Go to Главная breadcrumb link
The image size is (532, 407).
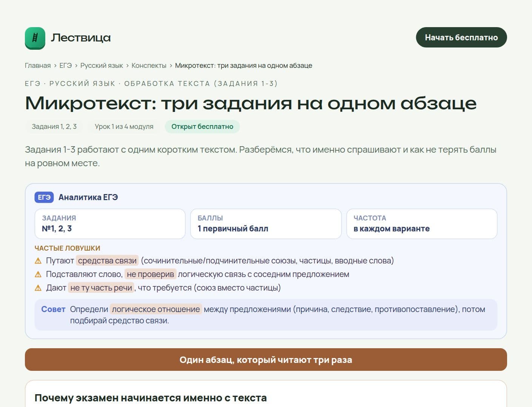[x=38, y=66]
